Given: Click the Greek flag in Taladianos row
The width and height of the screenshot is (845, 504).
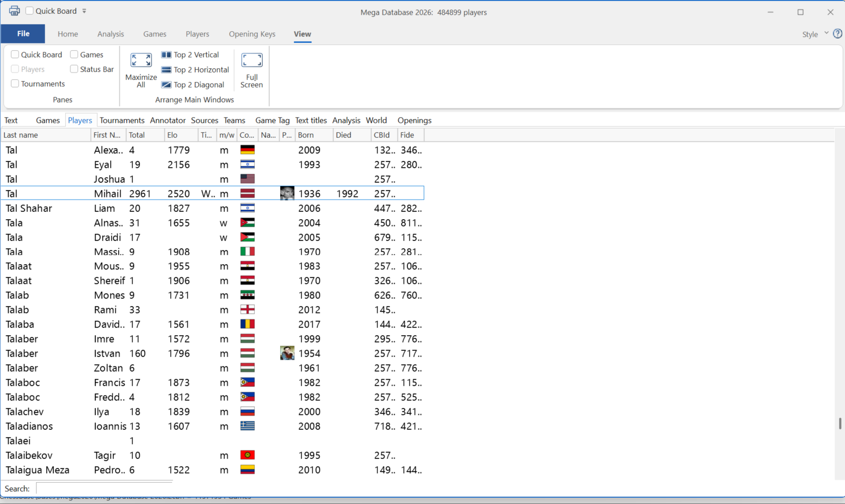Looking at the screenshot, I should tap(247, 426).
